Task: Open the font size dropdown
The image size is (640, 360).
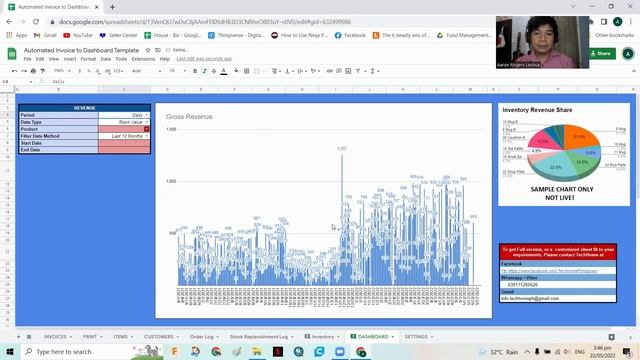Action: pos(178,71)
